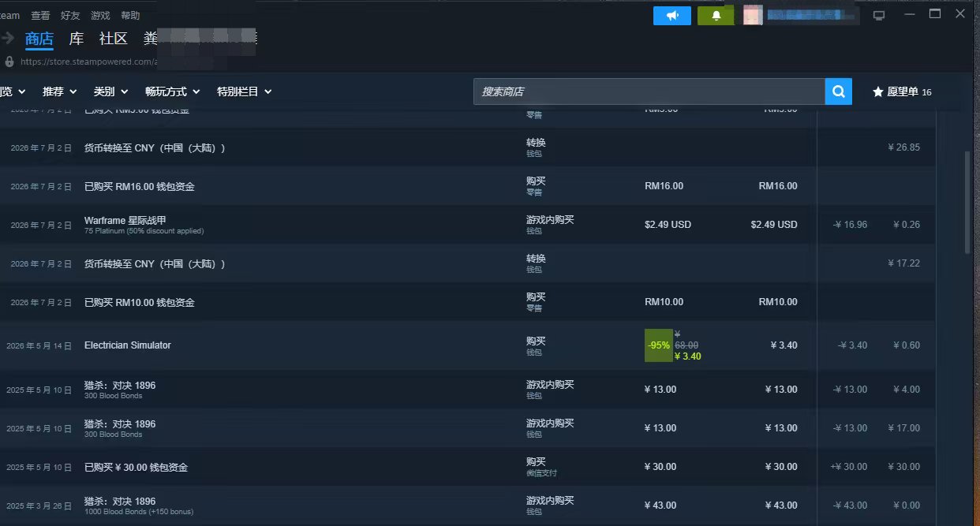Click the store search magnifier button
This screenshot has height=526, width=980.
click(x=839, y=91)
